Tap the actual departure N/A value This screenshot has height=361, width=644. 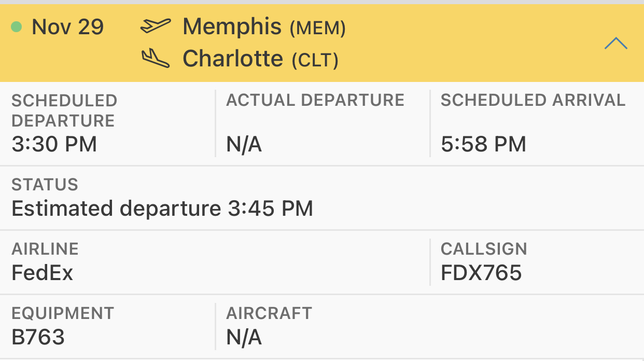[244, 144]
